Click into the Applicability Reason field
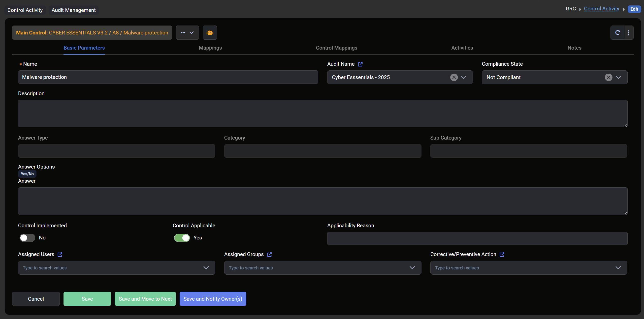Screen dimensions: 644x319 point(477,238)
